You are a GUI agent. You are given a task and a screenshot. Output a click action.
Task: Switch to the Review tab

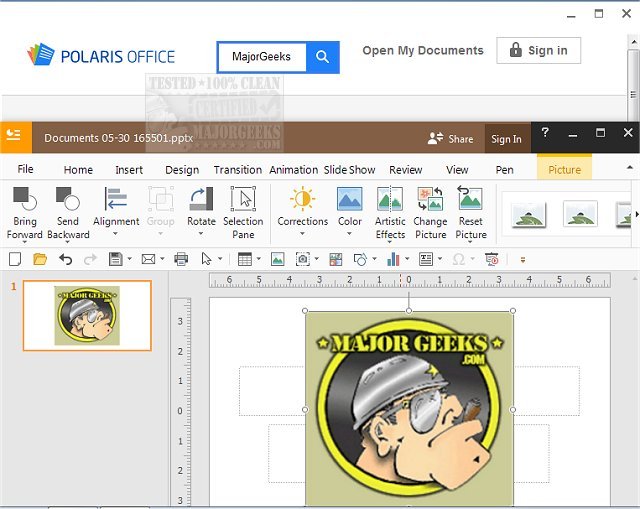click(405, 170)
